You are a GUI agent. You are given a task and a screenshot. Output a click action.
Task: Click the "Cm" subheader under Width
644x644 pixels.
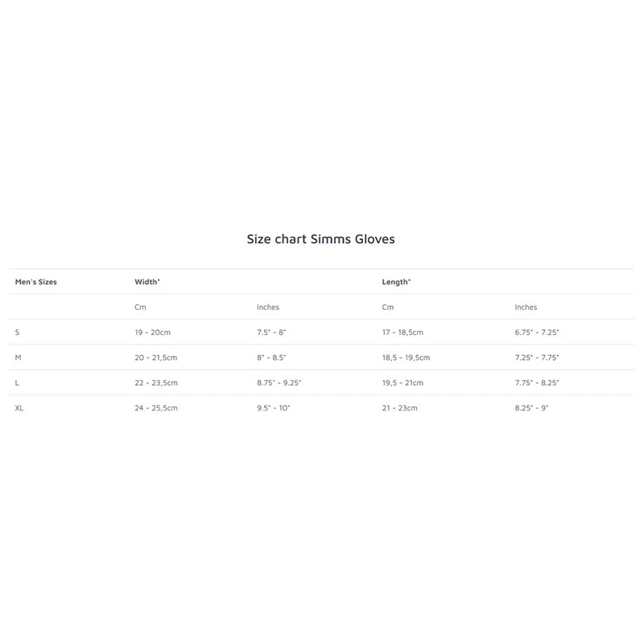click(140, 308)
